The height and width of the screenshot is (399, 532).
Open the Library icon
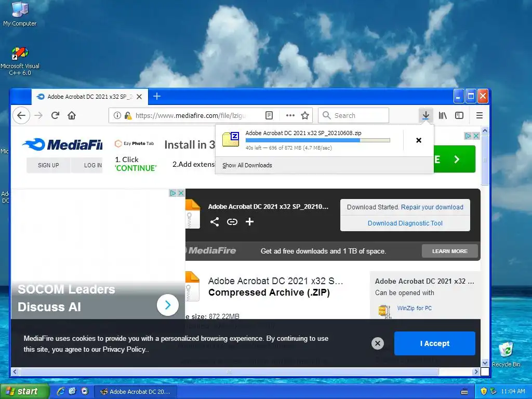coord(443,115)
